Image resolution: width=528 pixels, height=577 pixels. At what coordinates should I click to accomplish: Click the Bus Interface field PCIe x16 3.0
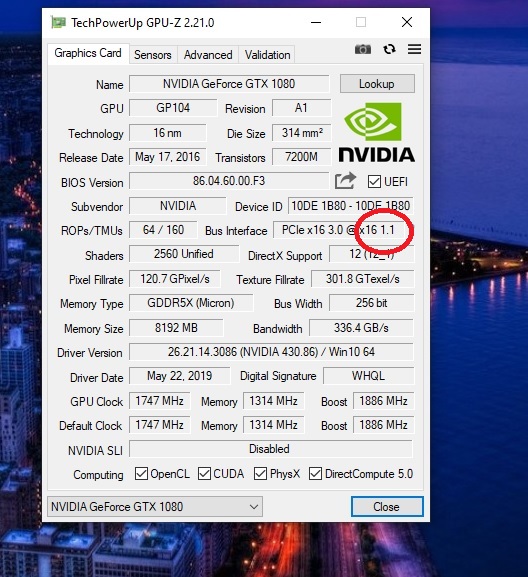click(343, 230)
